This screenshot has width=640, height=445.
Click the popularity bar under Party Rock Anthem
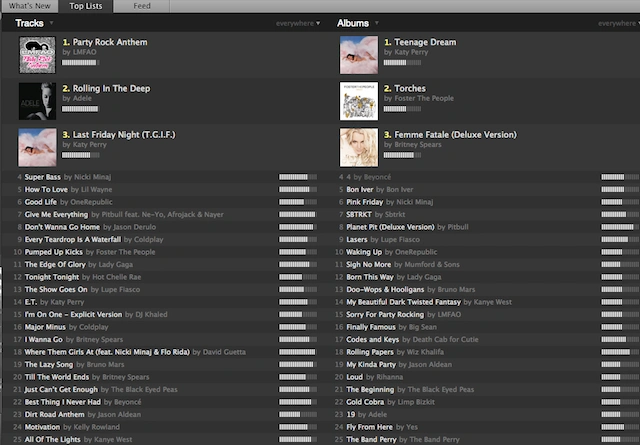(80, 62)
